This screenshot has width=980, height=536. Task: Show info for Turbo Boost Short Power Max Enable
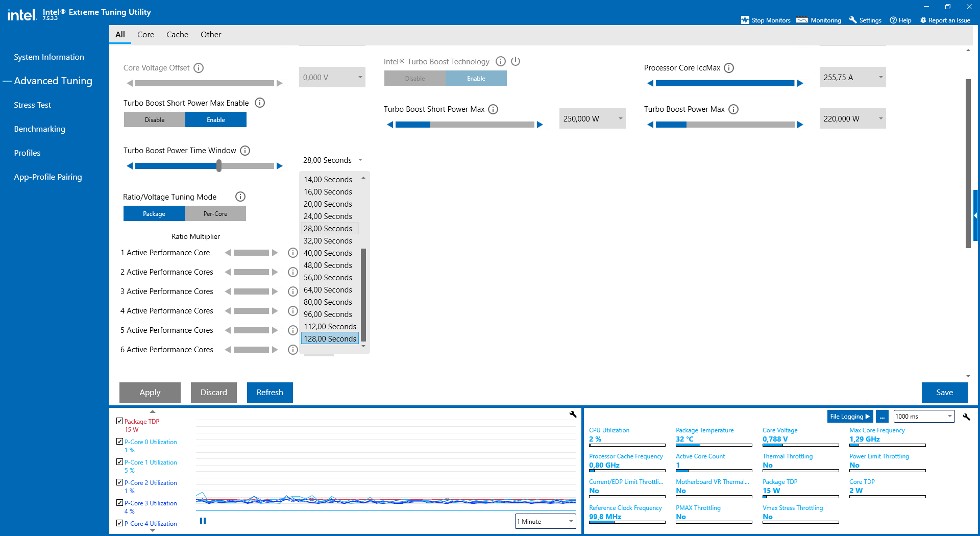tap(260, 103)
